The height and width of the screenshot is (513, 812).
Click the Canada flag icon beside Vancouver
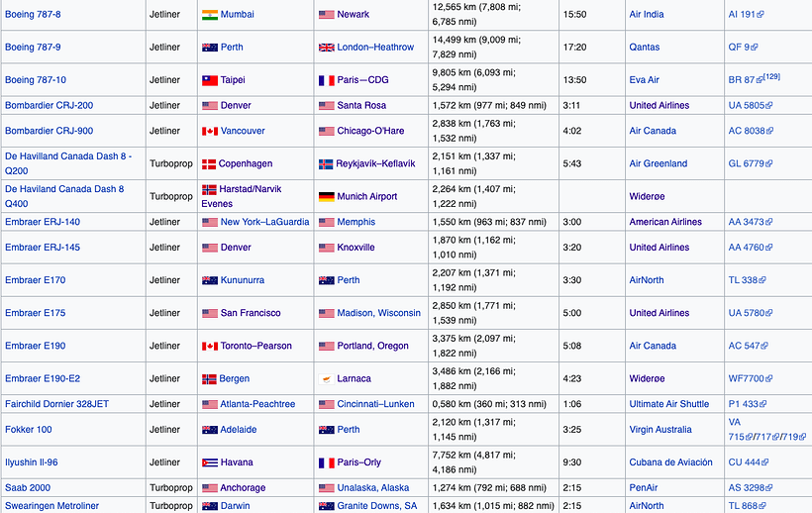[x=210, y=131]
